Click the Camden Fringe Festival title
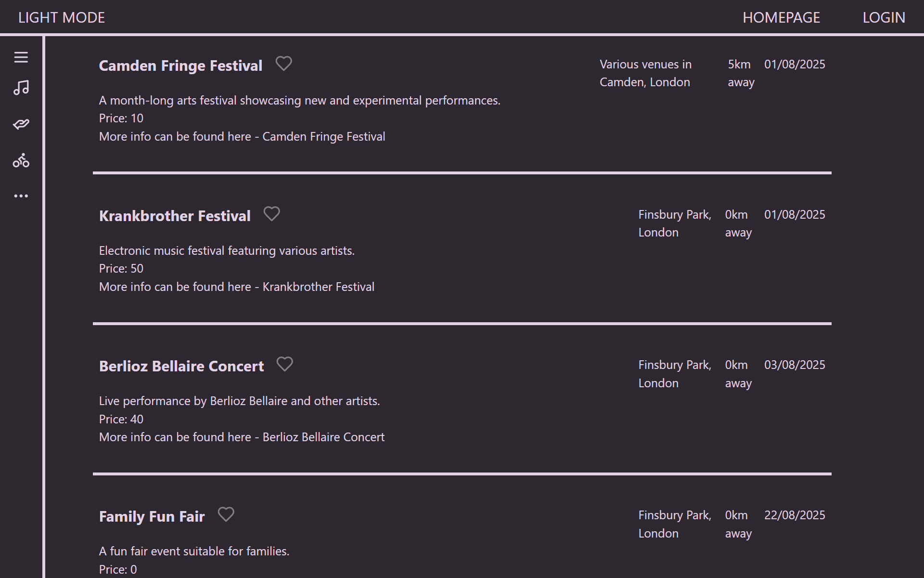924x578 pixels. click(180, 66)
